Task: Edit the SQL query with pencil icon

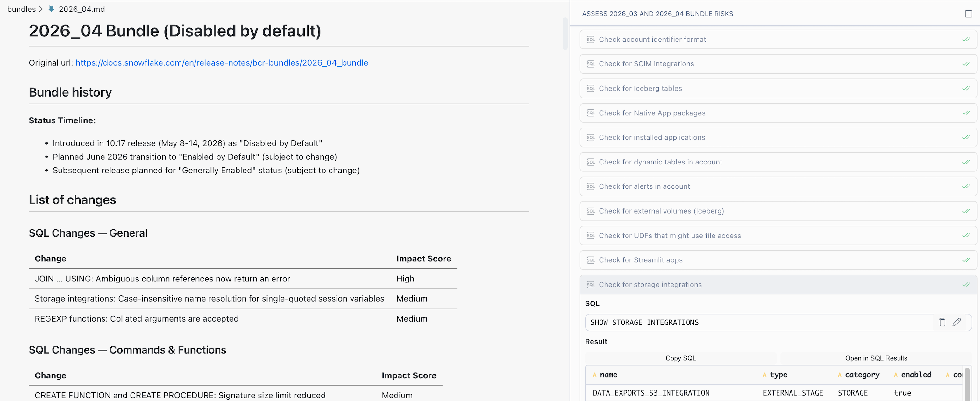Action: pos(956,322)
